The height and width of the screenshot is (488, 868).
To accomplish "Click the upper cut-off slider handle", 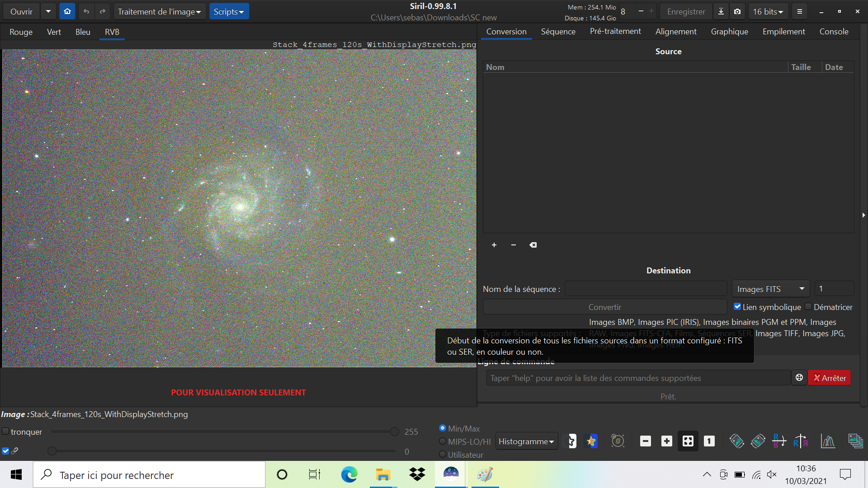I will [395, 432].
